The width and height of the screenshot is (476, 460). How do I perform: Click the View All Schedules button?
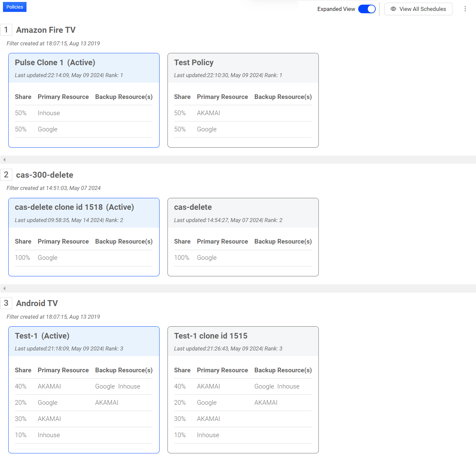418,9
